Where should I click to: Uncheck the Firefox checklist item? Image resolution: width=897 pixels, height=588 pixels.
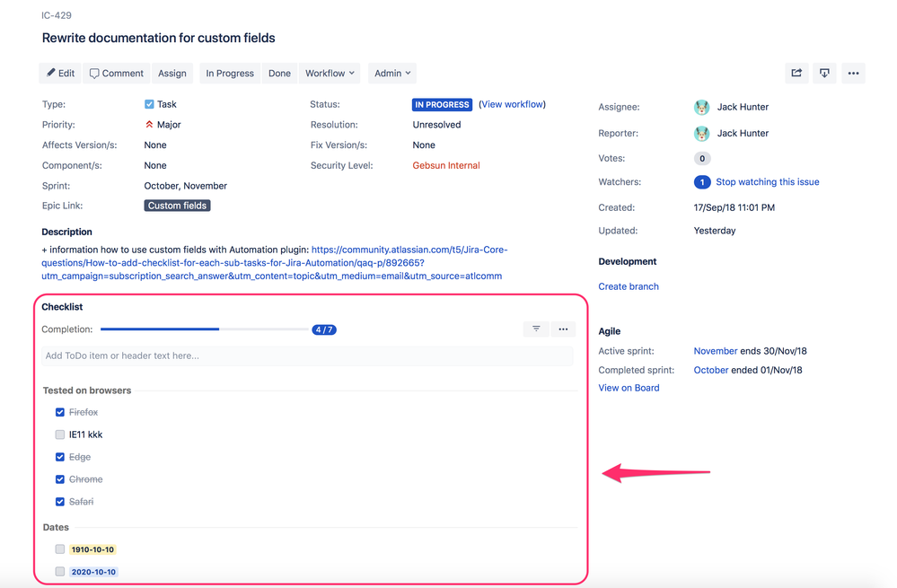(x=60, y=412)
